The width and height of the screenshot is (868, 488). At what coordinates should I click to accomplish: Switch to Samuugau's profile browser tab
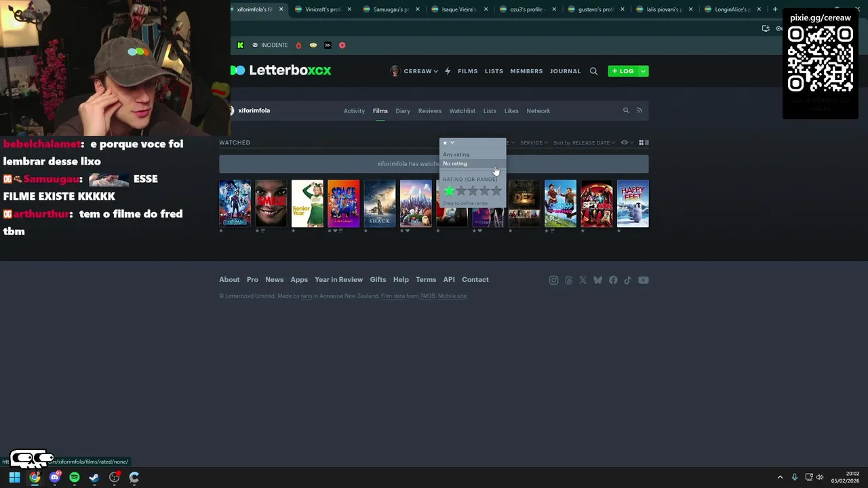pos(391,9)
